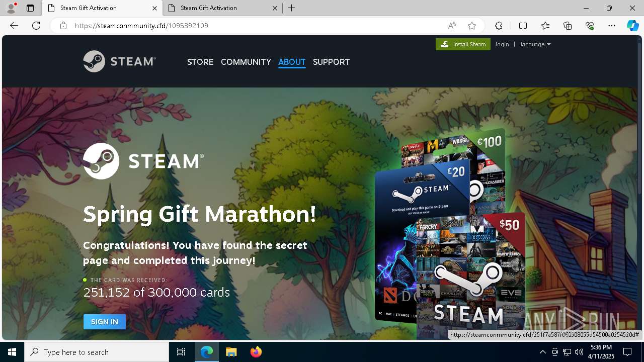Open the Extensions puzzle icon

coord(499,26)
